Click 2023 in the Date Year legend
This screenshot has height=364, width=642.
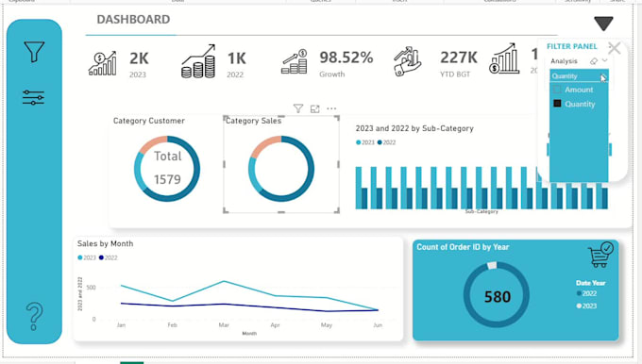[586, 306]
